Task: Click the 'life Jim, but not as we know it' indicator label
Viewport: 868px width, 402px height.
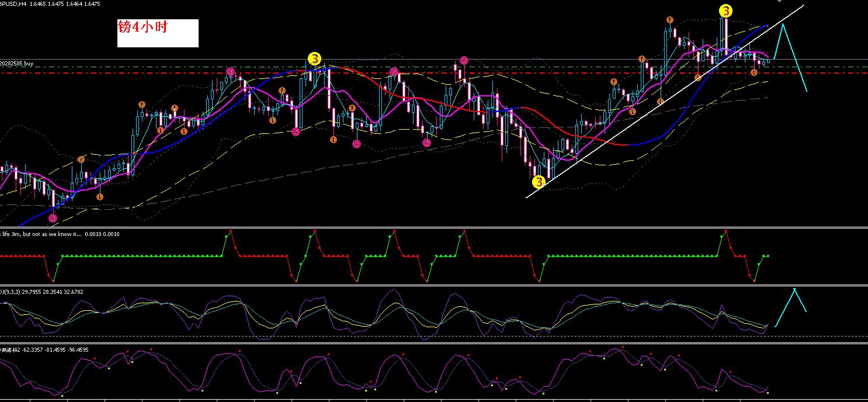Action: point(60,234)
